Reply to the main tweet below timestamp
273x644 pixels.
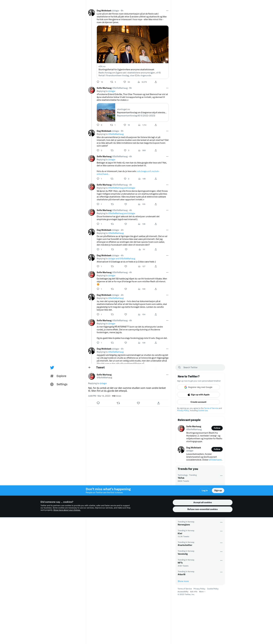click(x=98, y=403)
